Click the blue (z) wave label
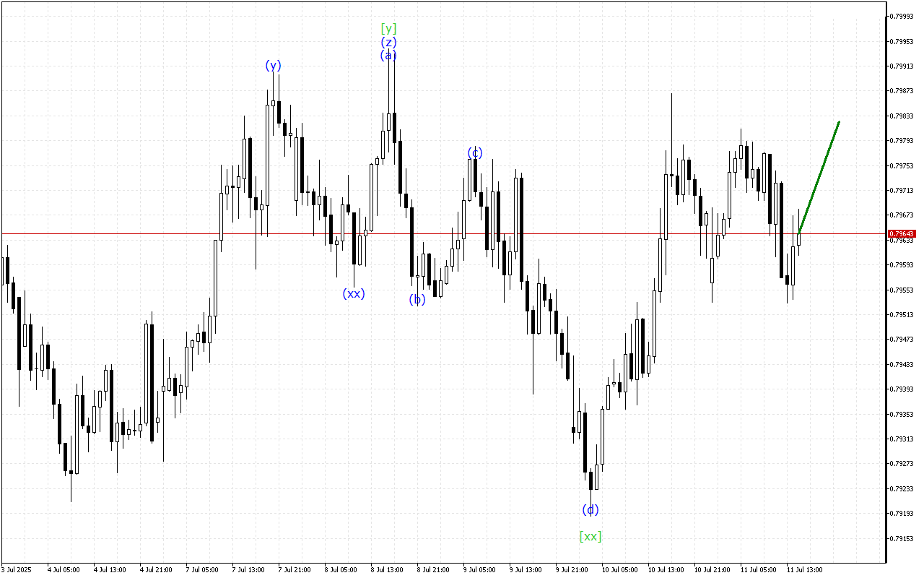The image size is (924, 578). click(x=388, y=43)
